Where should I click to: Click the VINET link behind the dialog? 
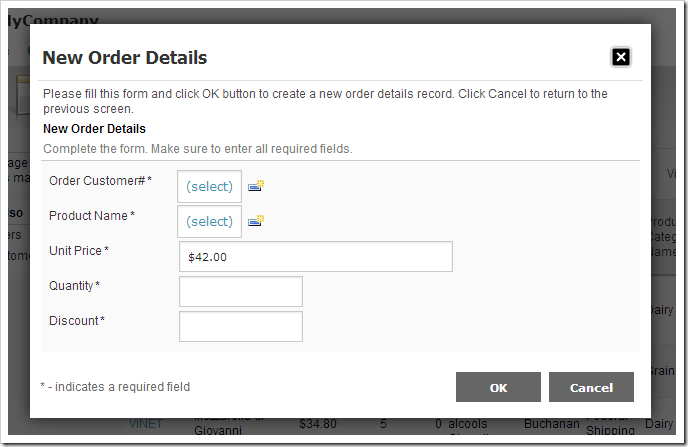click(x=145, y=424)
